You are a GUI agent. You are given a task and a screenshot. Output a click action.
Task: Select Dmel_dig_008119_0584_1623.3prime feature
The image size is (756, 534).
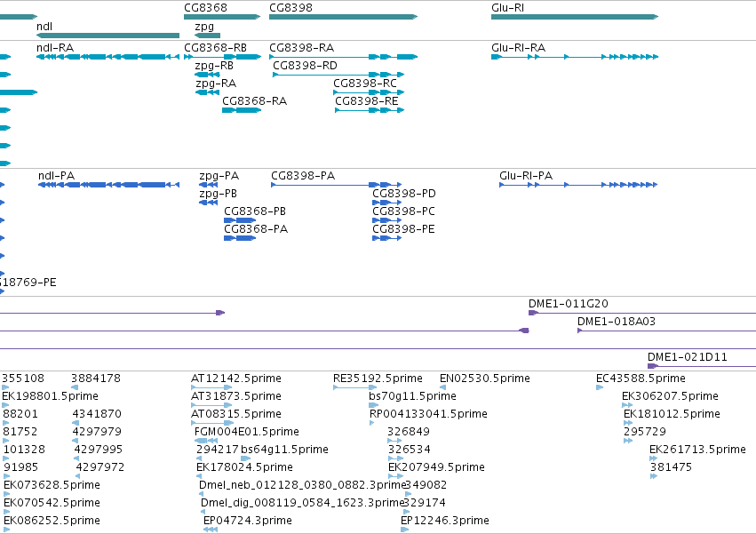point(203,512)
